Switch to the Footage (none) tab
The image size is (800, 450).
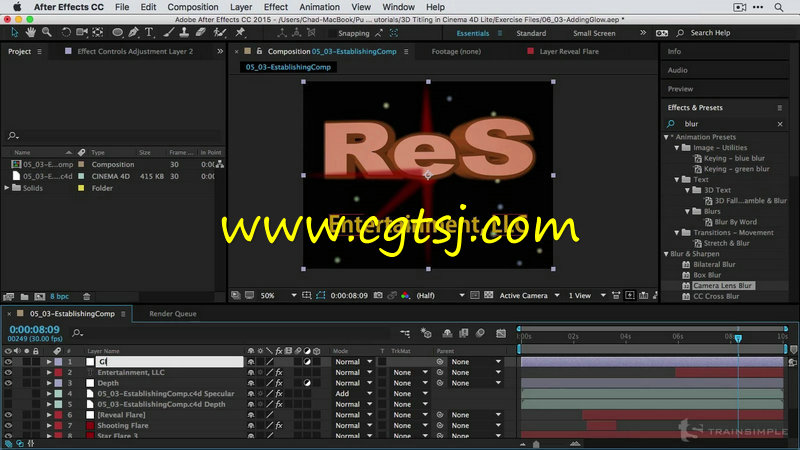pyautogui.click(x=456, y=52)
